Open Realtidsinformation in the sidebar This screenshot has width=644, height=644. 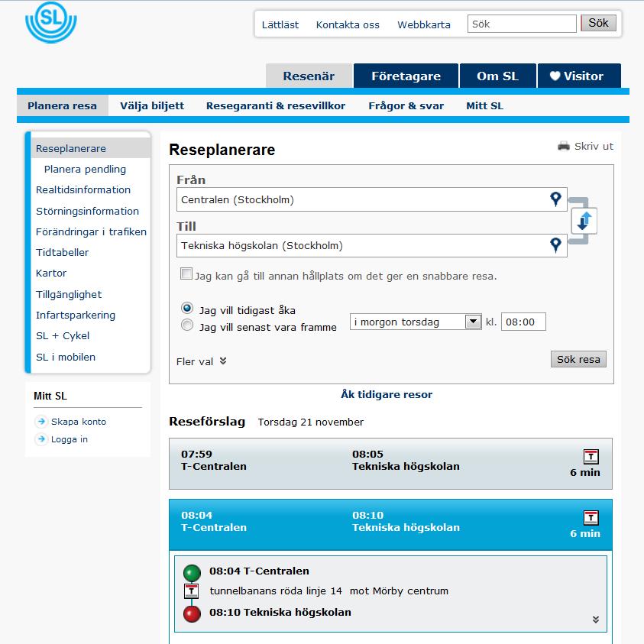(83, 189)
